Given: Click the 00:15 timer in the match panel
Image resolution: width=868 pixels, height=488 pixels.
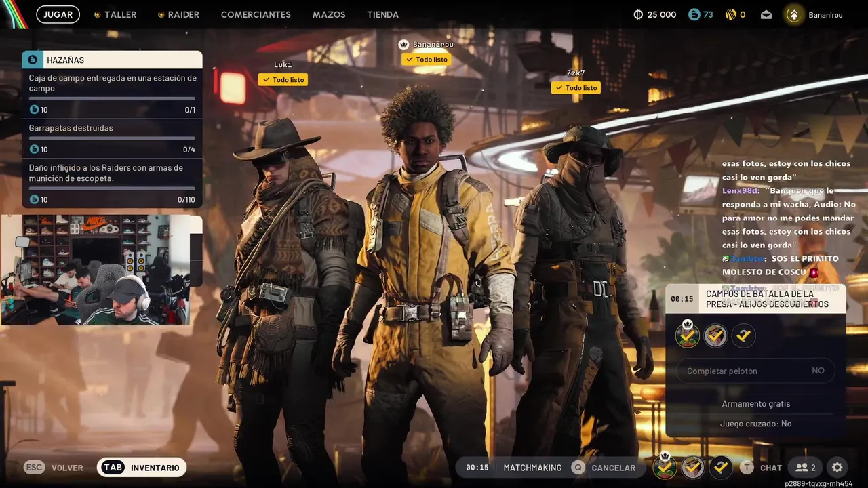Looking at the screenshot, I should click(x=682, y=299).
